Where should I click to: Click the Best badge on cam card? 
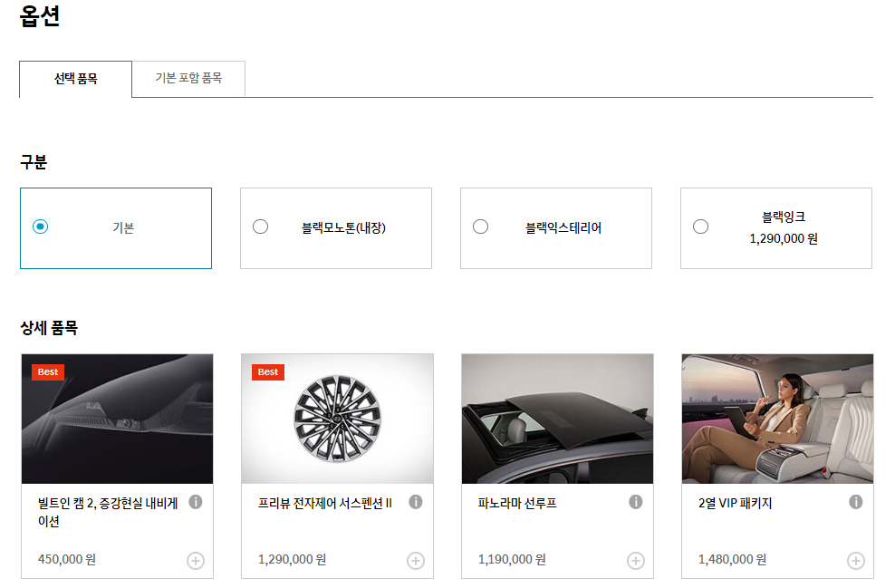[48, 372]
